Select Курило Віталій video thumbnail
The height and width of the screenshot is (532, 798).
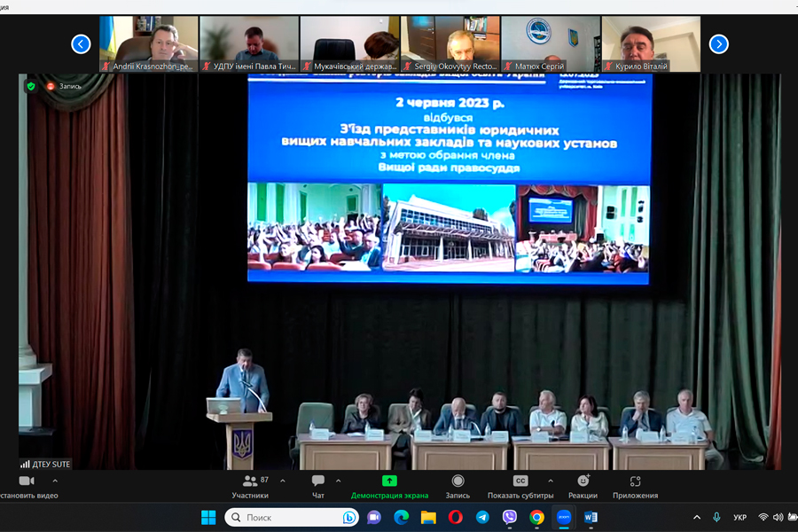pos(651,43)
